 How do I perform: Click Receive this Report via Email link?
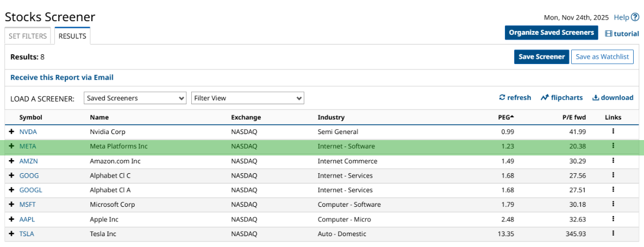tap(62, 78)
